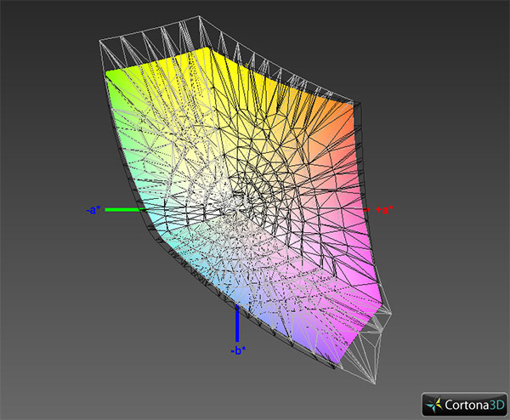Click the -b* axis label
This screenshot has height=420, width=510.
(x=238, y=350)
